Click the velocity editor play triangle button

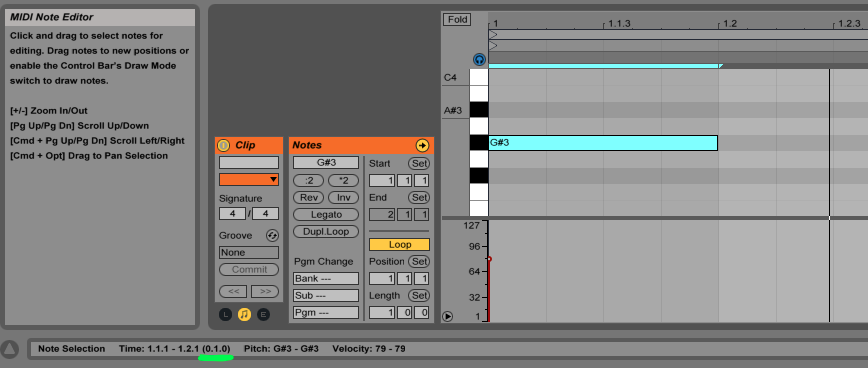click(x=447, y=317)
